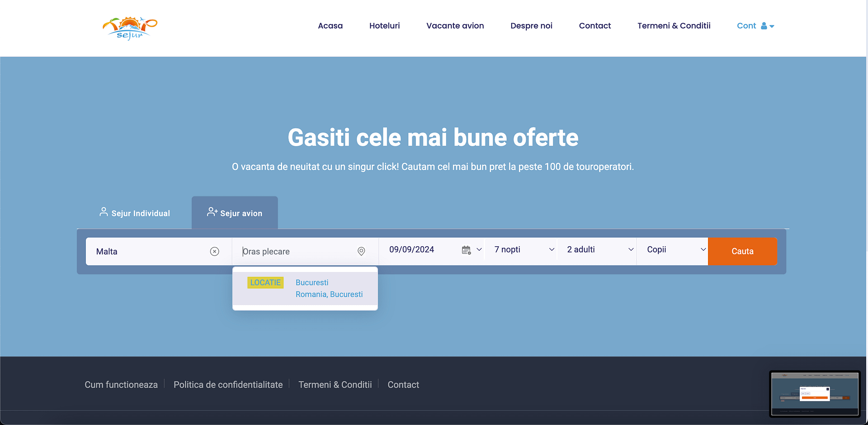Open the 2 adulti passengers dropdown
The width and height of the screenshot is (868, 425).
pyautogui.click(x=597, y=249)
